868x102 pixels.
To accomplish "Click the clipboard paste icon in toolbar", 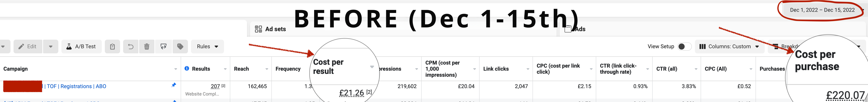I will pyautogui.click(x=112, y=46).
